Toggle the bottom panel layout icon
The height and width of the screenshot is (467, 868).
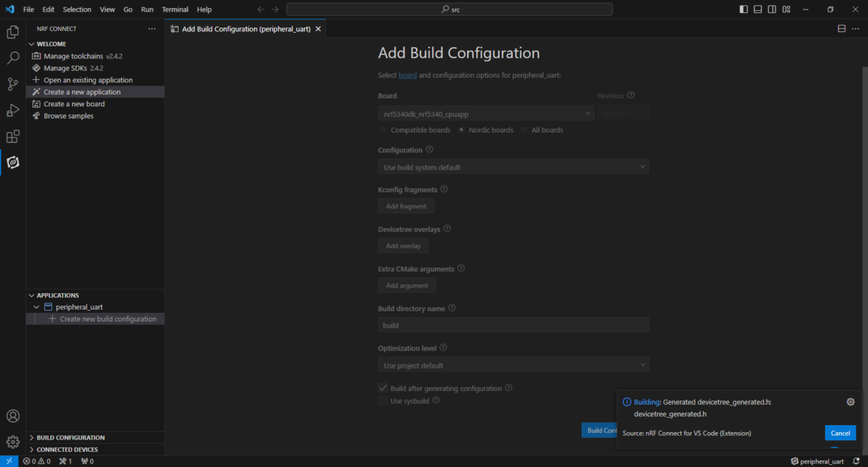pyautogui.click(x=758, y=9)
